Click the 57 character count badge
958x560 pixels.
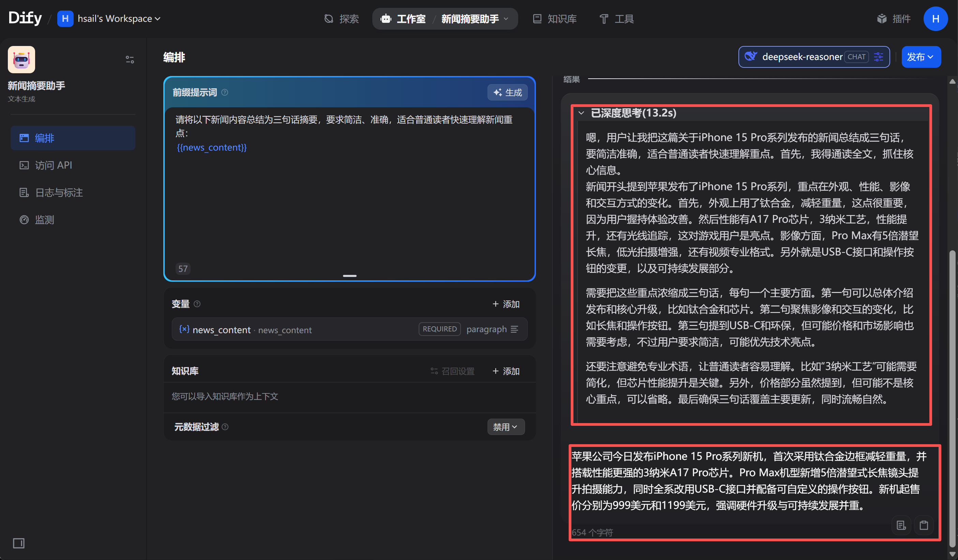click(x=183, y=269)
